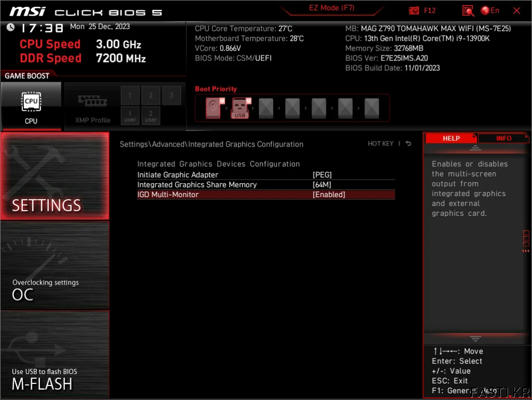Click the USB boot device icon

coord(241,108)
